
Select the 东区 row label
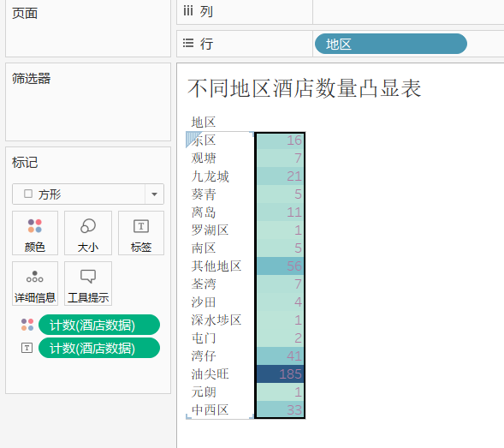click(x=204, y=140)
